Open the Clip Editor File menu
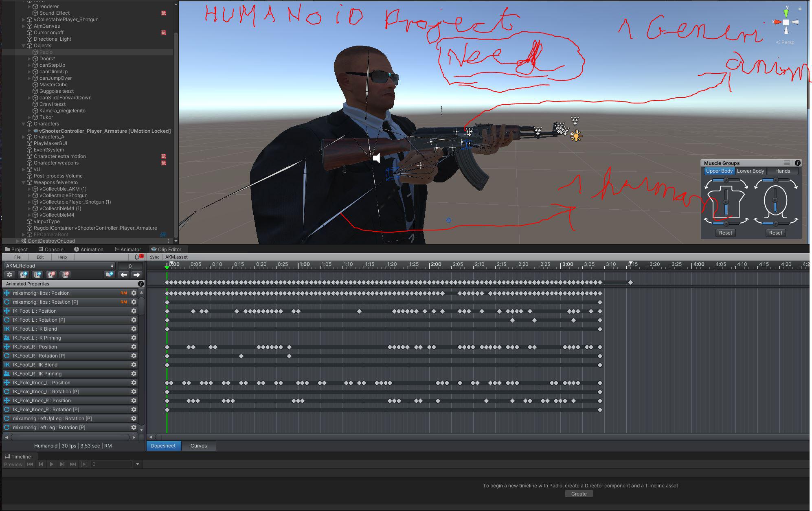The height and width of the screenshot is (511, 812). coord(18,257)
